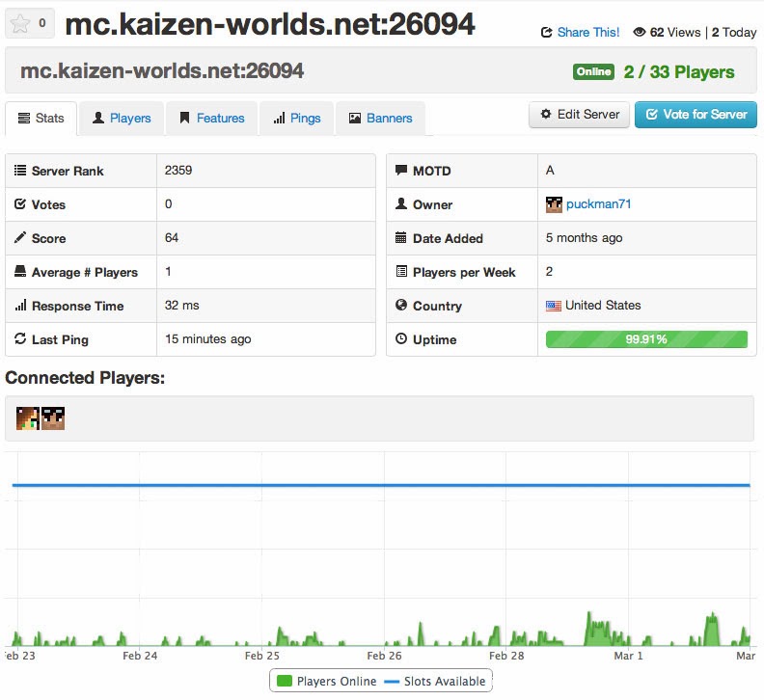
Task: Click the Feb 25 chart axis label
Action: (262, 656)
